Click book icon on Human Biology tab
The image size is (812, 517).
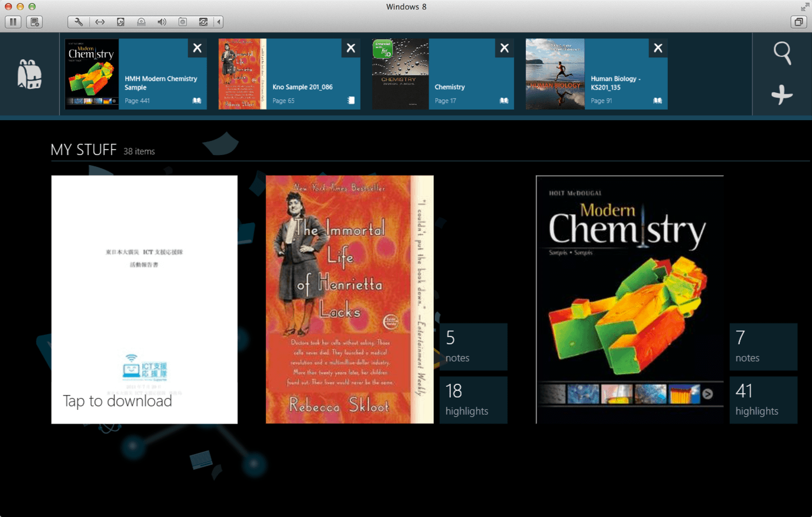[x=657, y=101]
